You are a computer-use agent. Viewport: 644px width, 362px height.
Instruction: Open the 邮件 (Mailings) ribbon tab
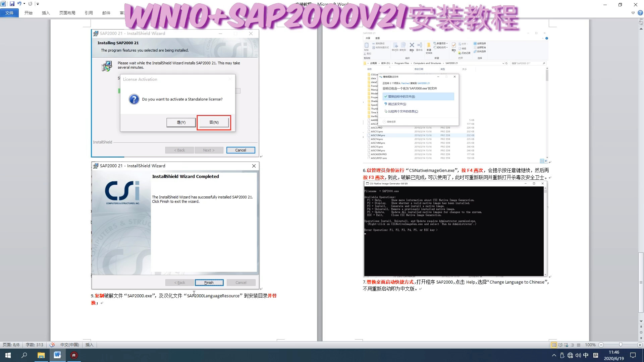pyautogui.click(x=106, y=13)
